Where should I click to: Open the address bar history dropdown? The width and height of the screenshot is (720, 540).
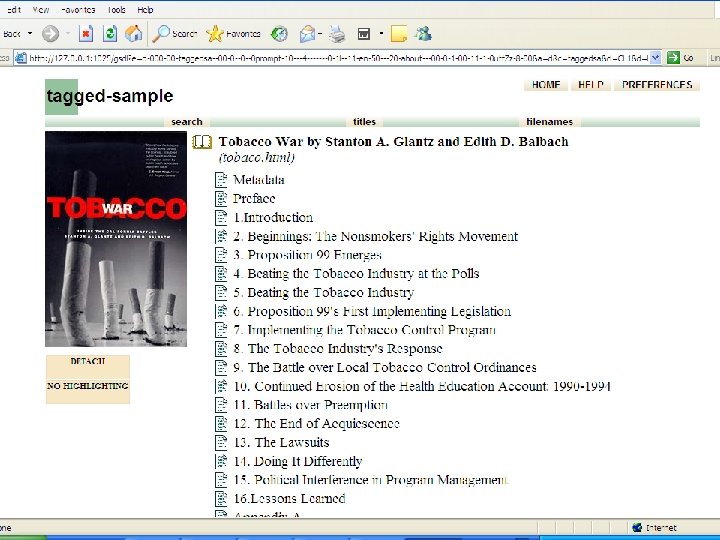(656, 58)
